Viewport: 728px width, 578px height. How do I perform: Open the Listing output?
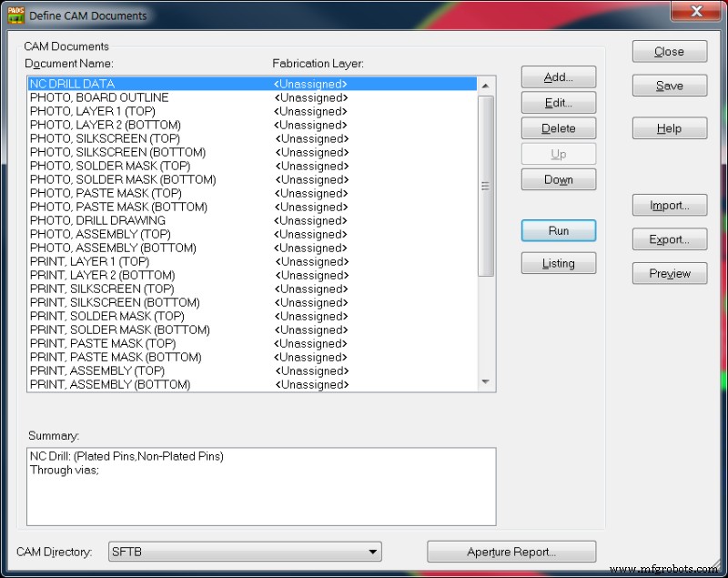(558, 264)
